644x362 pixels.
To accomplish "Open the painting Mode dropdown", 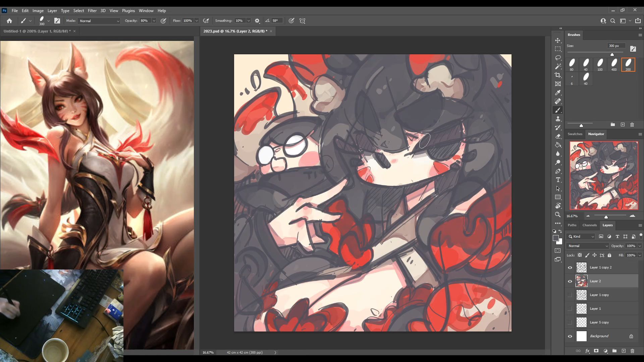I will (x=99, y=21).
